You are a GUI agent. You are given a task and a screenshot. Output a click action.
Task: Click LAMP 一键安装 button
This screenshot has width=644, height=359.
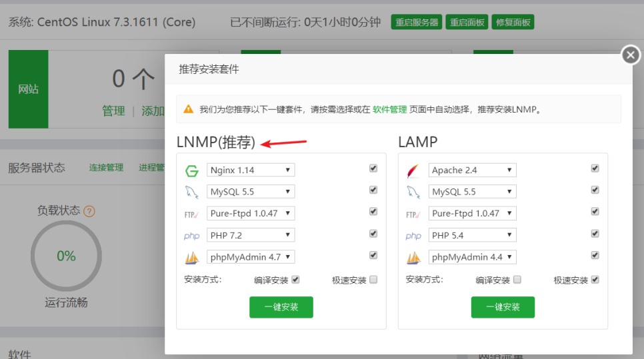click(503, 307)
